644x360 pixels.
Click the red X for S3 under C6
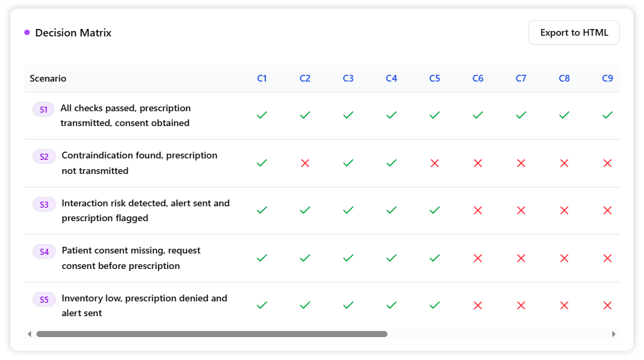pos(478,210)
